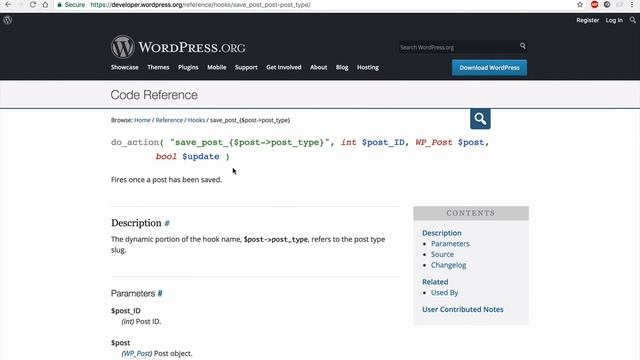Viewport: 640px width, 360px height.
Task: Go to Hooks in the breadcrumb
Action: [196, 120]
